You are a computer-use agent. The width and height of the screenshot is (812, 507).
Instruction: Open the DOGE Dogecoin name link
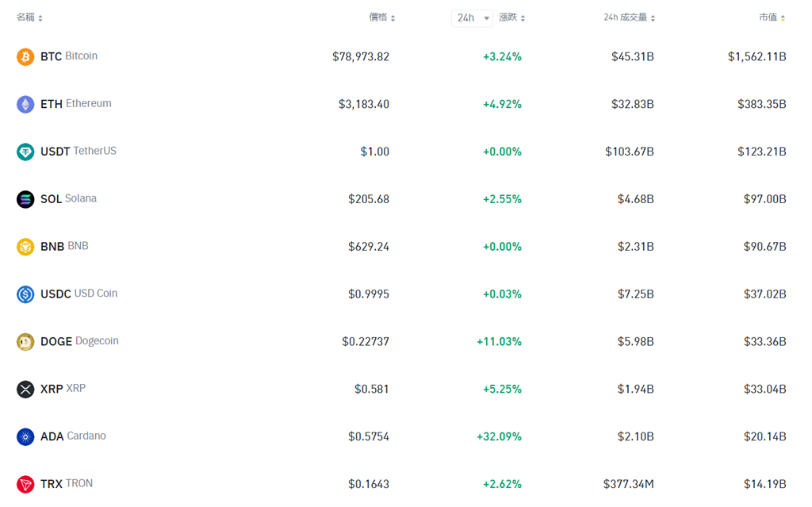coord(79,341)
